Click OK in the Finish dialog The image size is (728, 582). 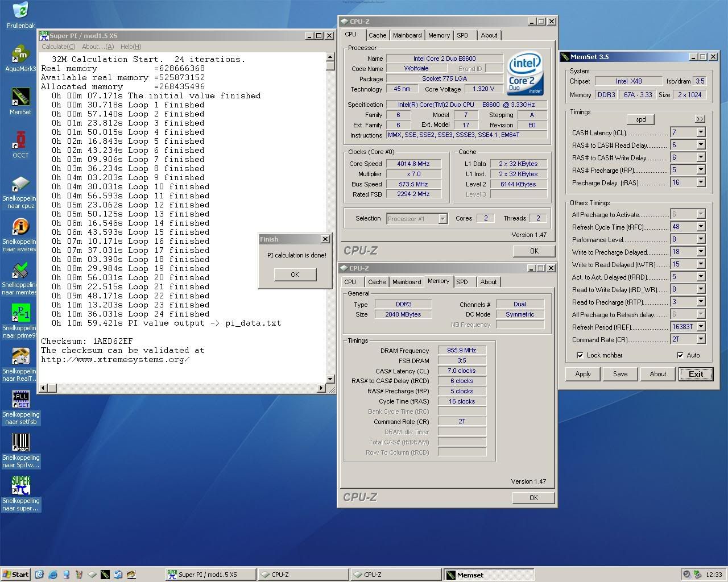click(295, 275)
